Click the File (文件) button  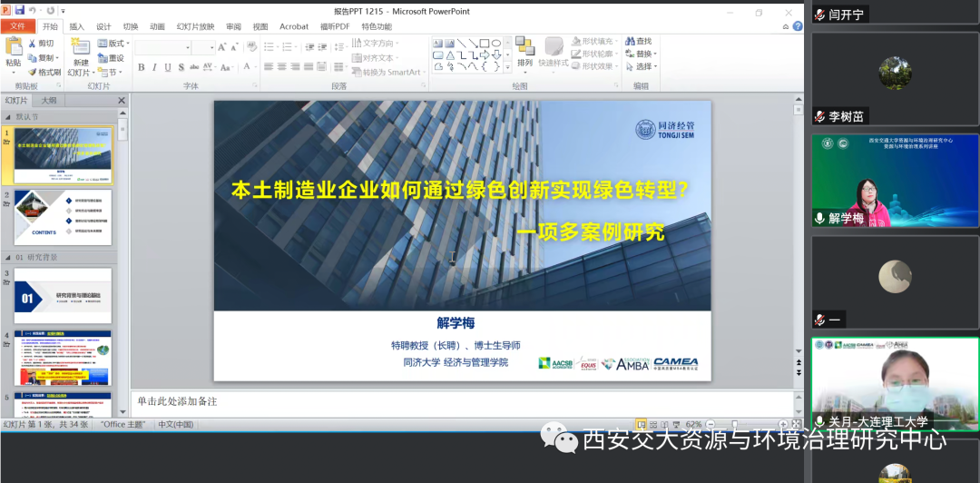pos(18,27)
